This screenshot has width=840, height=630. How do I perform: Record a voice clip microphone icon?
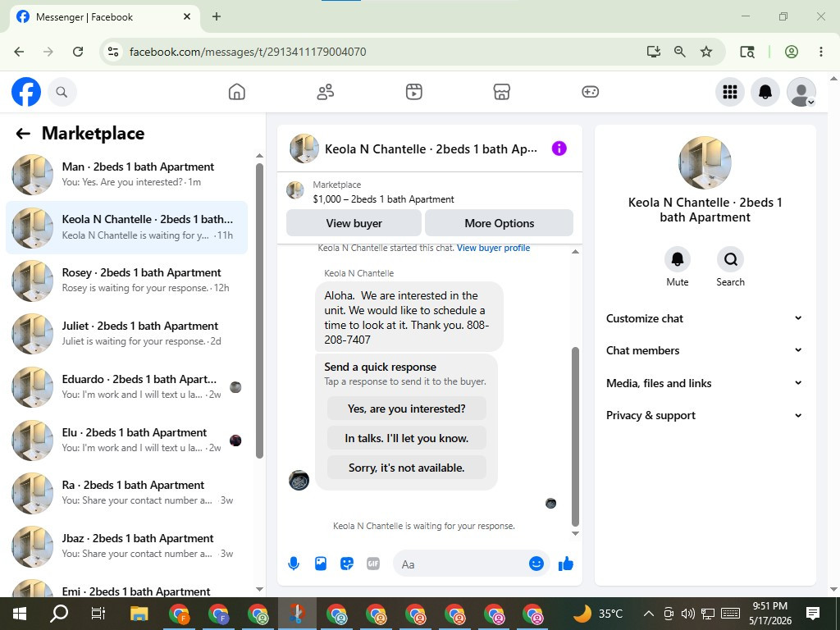coord(294,564)
